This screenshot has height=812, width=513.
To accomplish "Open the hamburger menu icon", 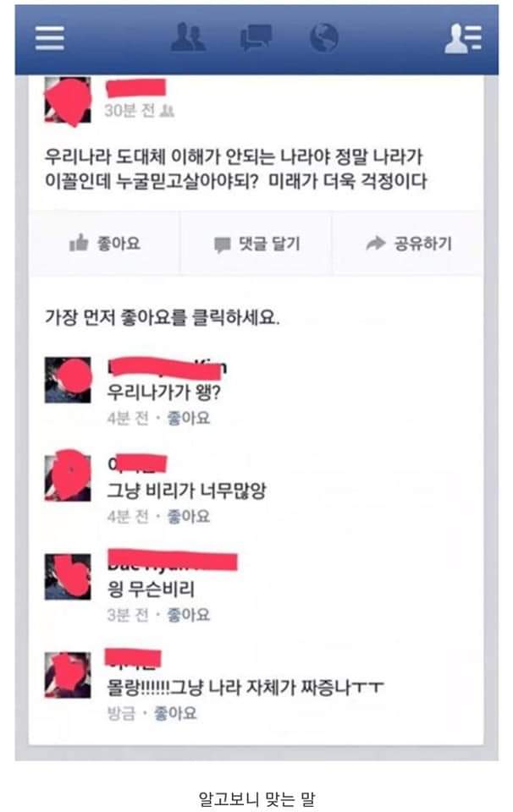I will pos(50,38).
